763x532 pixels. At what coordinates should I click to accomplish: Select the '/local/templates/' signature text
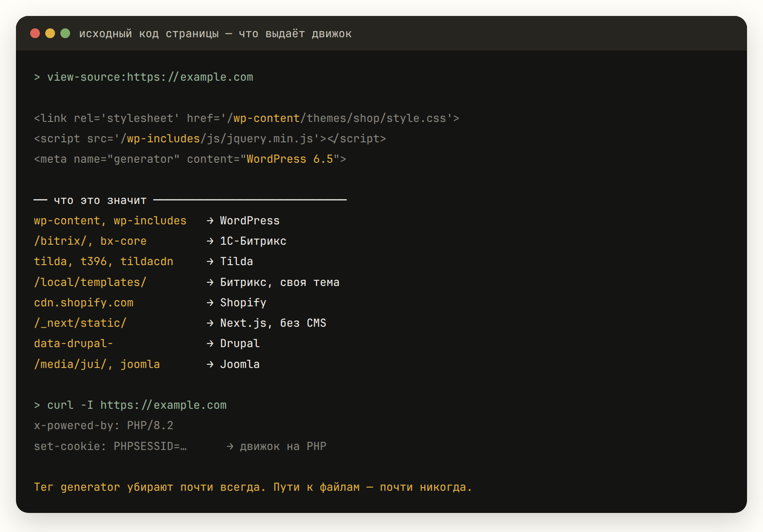pos(90,282)
